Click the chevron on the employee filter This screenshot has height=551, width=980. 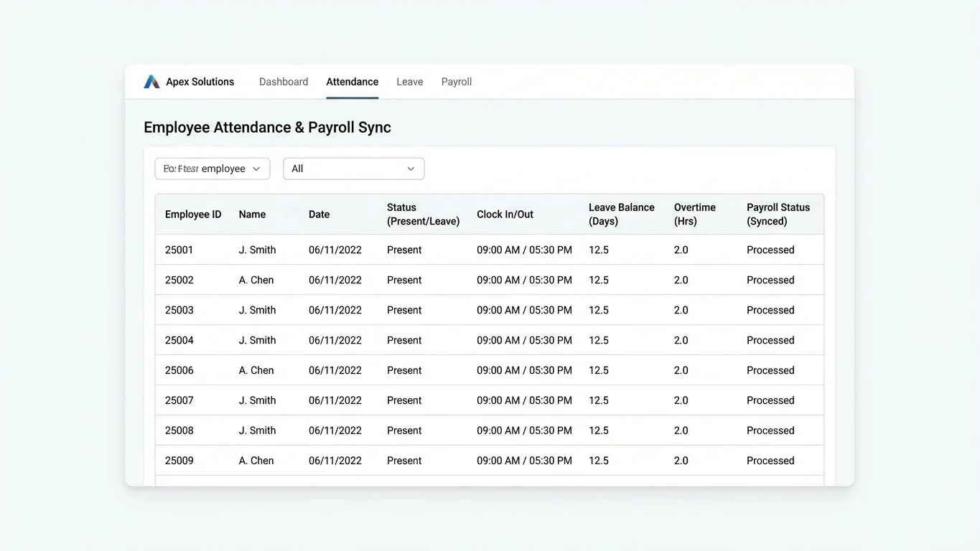[256, 168]
